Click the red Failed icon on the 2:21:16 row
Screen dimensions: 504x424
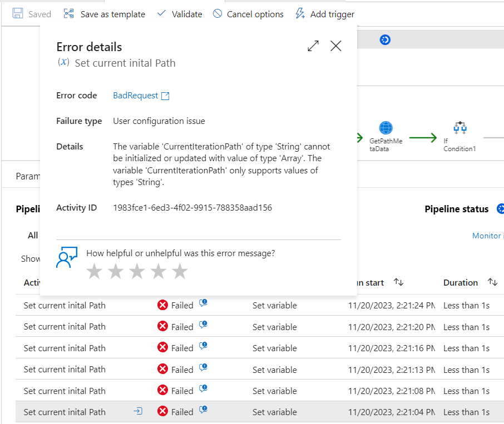coord(162,347)
